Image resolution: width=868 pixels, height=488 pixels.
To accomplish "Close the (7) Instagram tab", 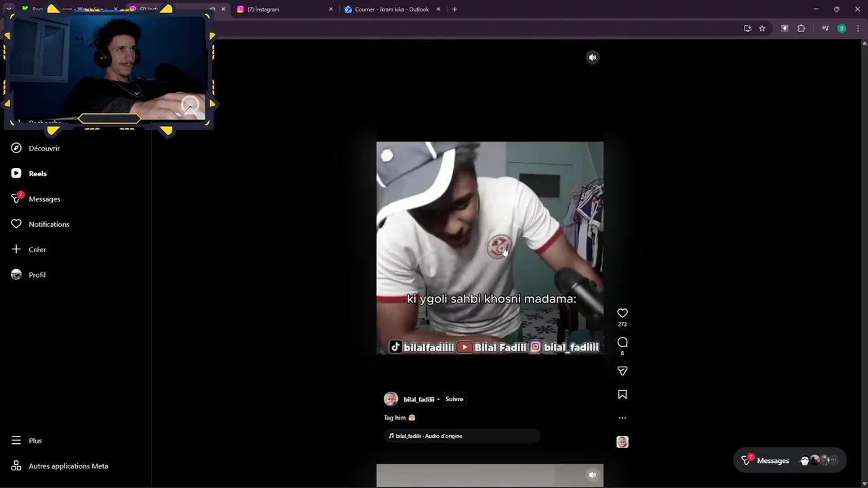I will (331, 9).
